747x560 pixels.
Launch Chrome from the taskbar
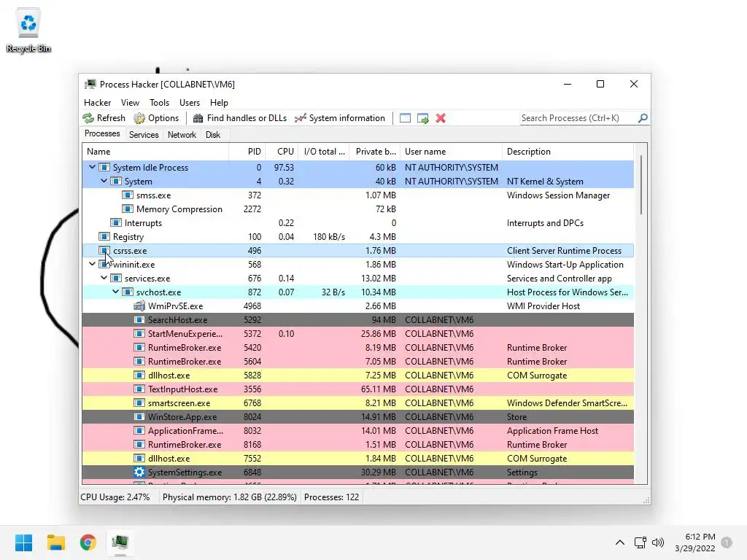[x=88, y=542]
